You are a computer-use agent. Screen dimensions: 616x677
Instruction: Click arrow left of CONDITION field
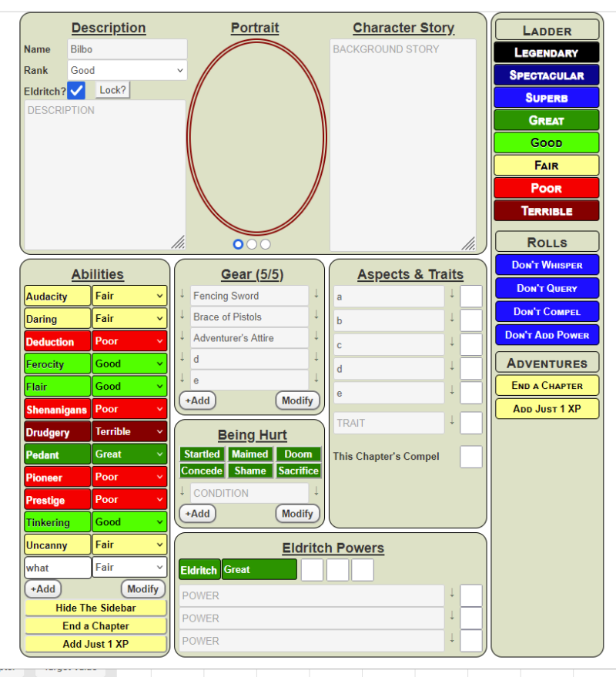click(182, 491)
